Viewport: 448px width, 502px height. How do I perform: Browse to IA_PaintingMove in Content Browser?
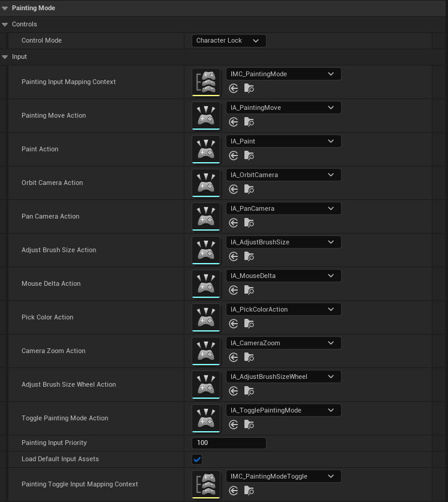point(249,122)
